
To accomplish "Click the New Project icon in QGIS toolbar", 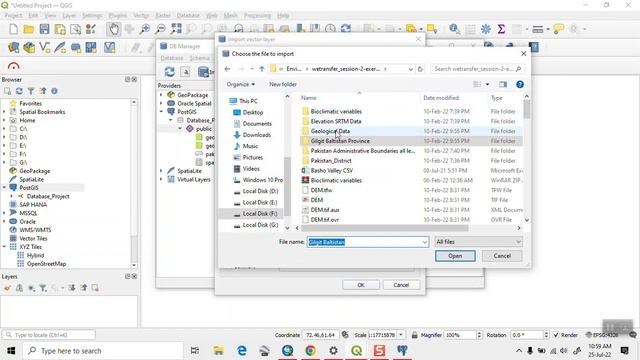I will tap(13, 29).
